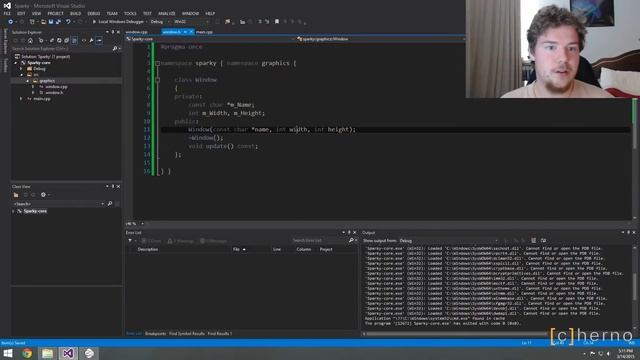Click Output panel word wrap icon
The height and width of the screenshot is (360, 640).
pyautogui.click(x=543, y=240)
